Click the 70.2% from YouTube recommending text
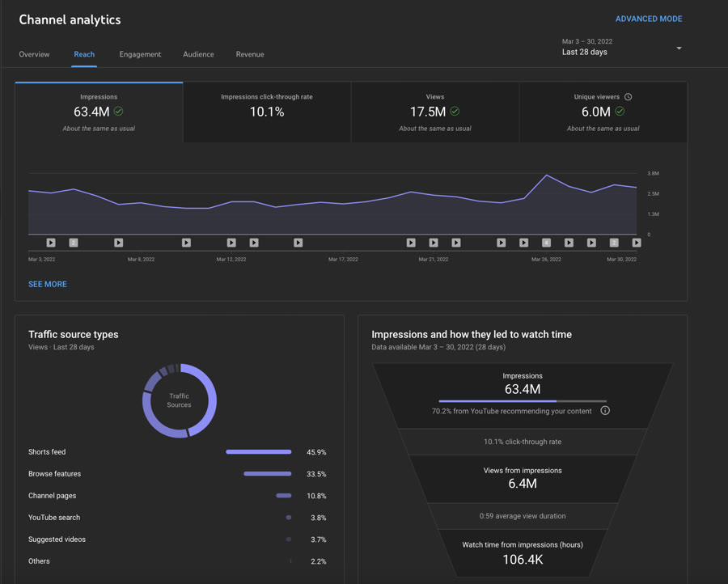The height and width of the screenshot is (584, 728). pos(512,411)
